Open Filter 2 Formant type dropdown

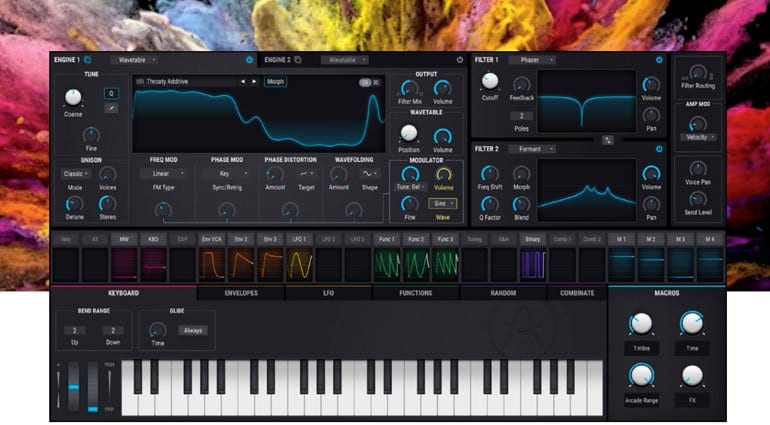pyautogui.click(x=532, y=149)
